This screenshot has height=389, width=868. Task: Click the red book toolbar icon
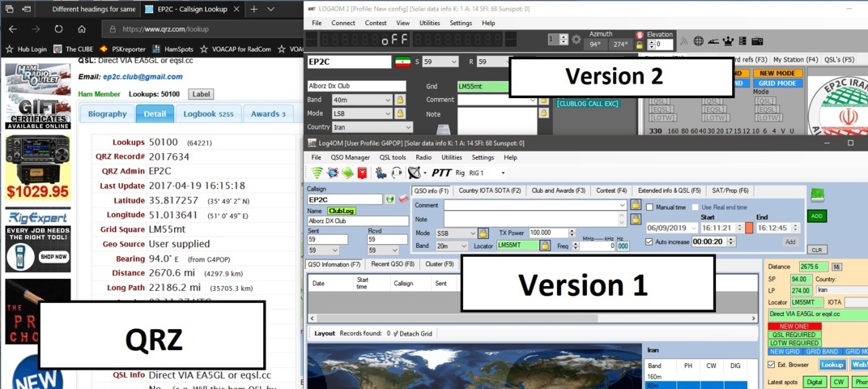362,173
